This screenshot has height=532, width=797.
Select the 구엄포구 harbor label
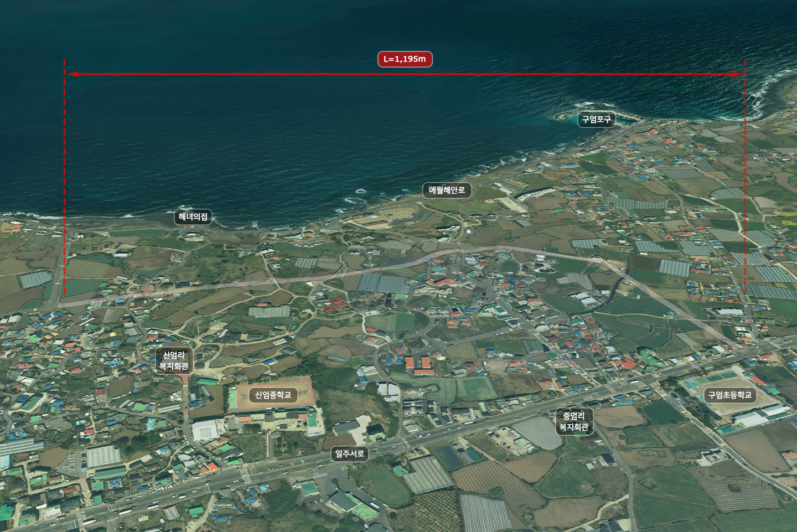[x=596, y=120]
